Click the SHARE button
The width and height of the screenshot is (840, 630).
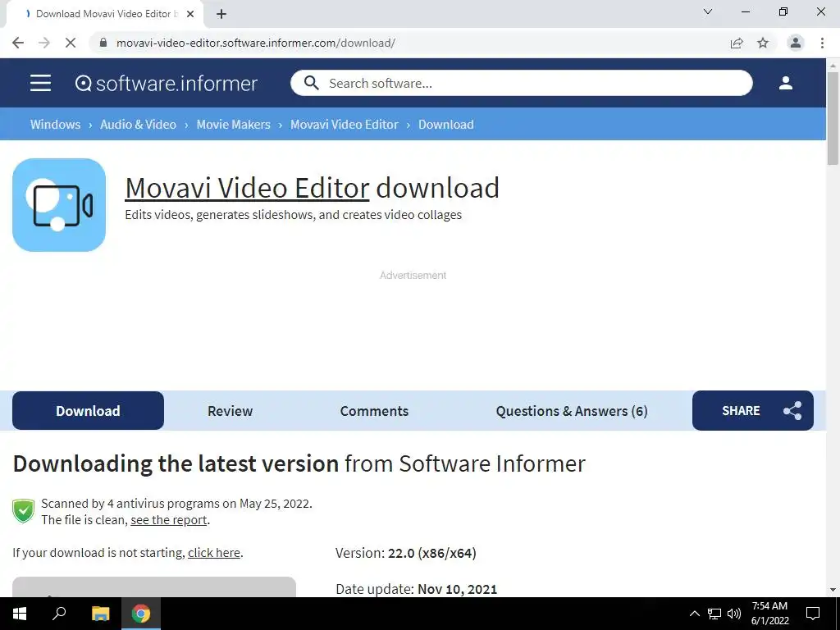coord(753,410)
